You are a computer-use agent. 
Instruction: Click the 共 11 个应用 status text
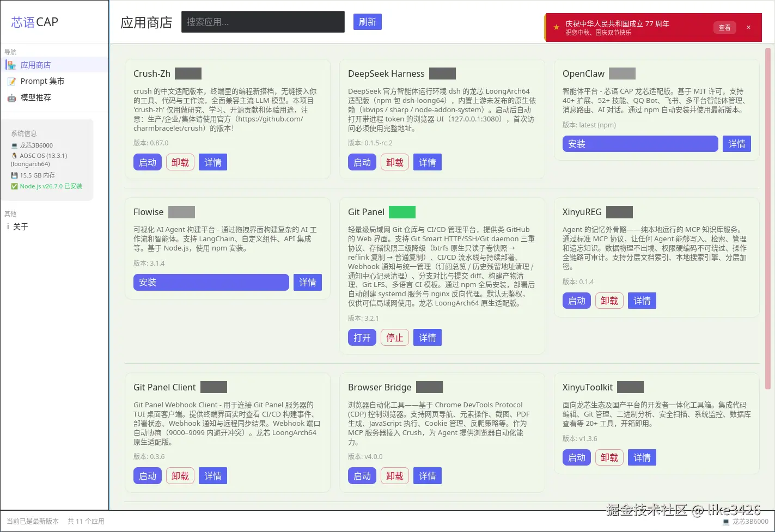[x=86, y=521]
